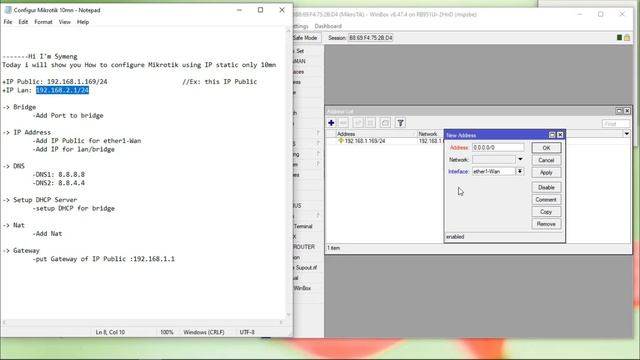Click '-DNS2: 8.8.4.4' line in Notepad

point(59,183)
